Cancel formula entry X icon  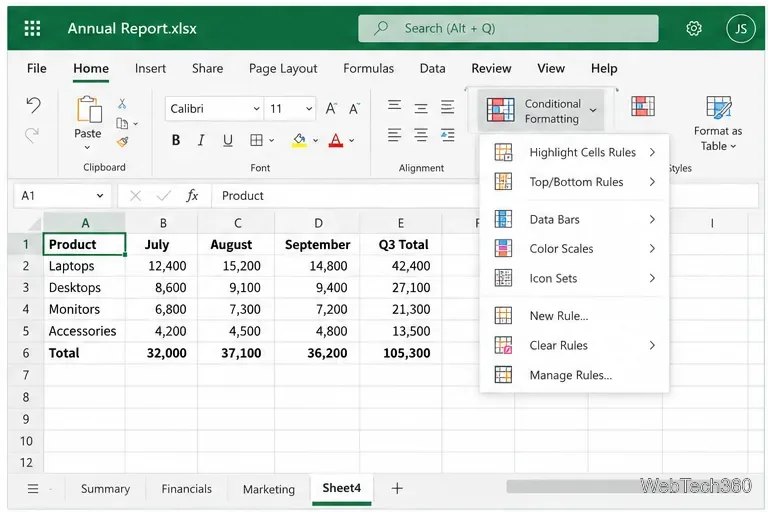[136, 196]
